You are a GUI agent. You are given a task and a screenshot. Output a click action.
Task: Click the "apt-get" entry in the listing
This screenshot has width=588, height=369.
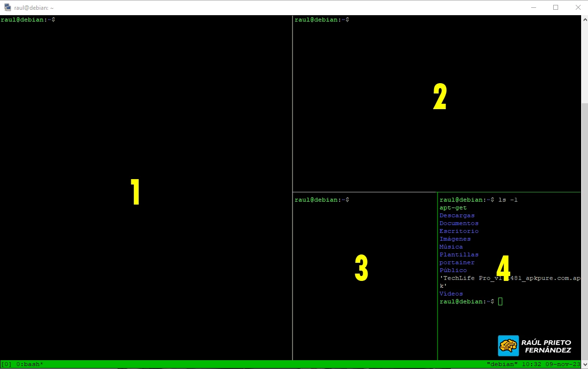pyautogui.click(x=453, y=208)
